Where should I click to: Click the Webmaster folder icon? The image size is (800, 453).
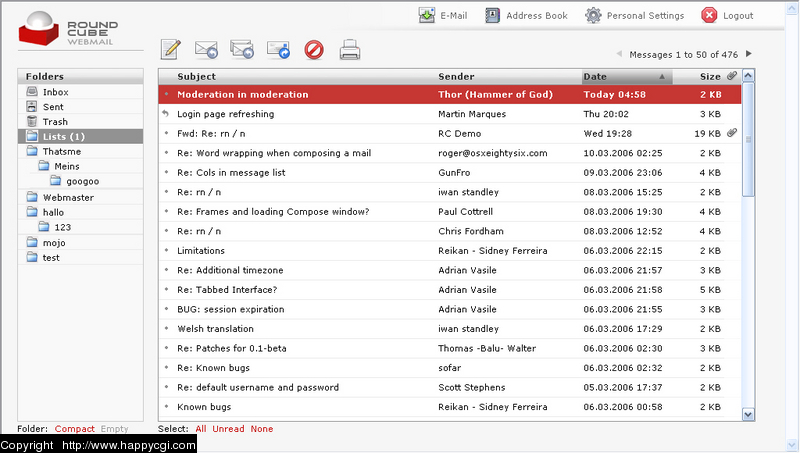[x=32, y=197]
